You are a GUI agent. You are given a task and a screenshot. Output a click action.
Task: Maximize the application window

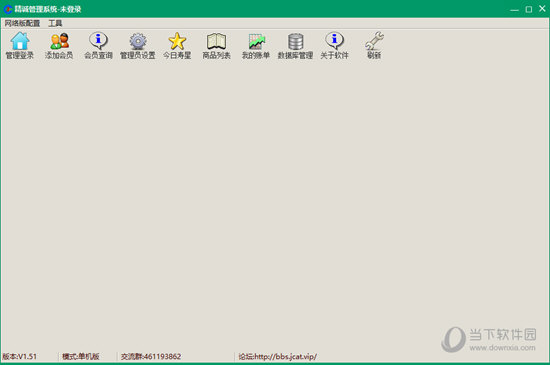tap(529, 9)
